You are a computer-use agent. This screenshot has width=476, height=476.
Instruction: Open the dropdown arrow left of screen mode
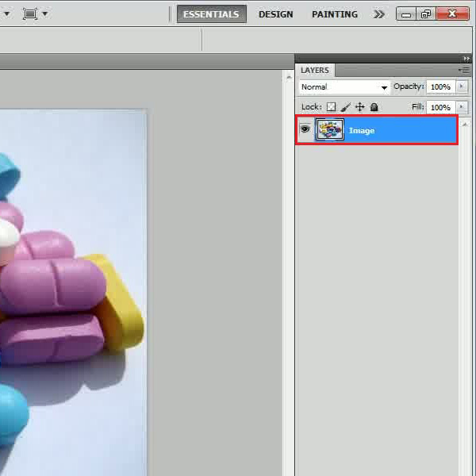pos(6,13)
